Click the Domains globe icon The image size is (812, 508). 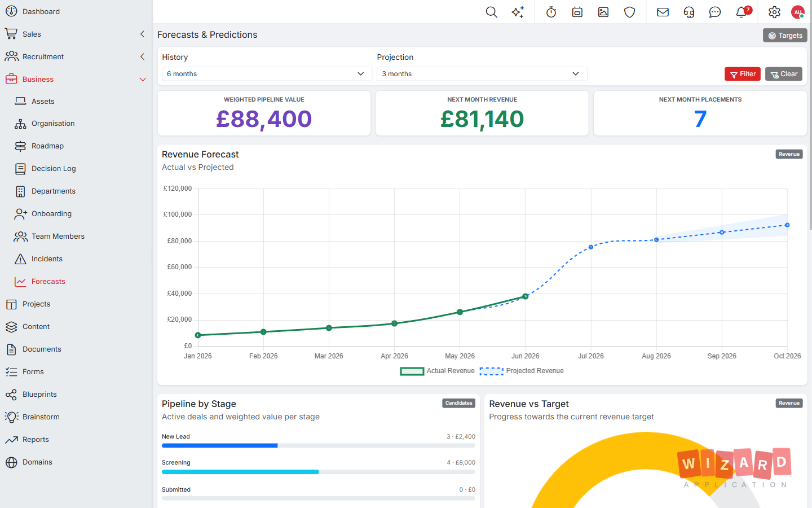pos(11,462)
